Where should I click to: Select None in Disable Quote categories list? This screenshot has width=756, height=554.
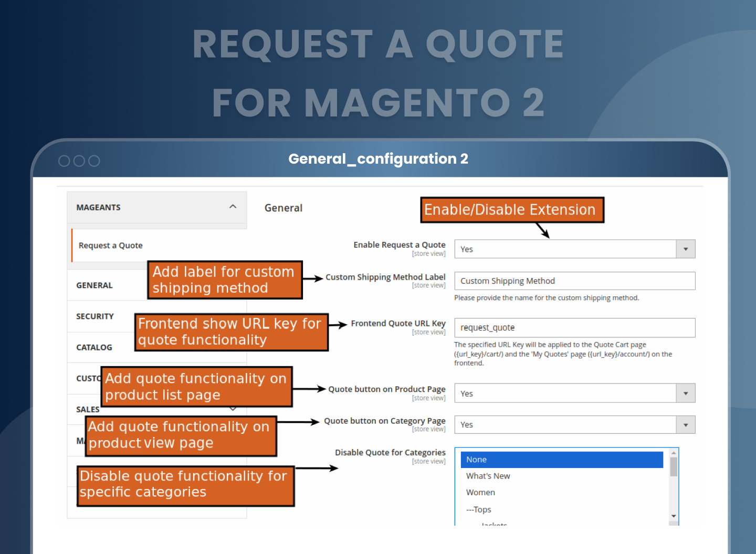pyautogui.click(x=562, y=460)
